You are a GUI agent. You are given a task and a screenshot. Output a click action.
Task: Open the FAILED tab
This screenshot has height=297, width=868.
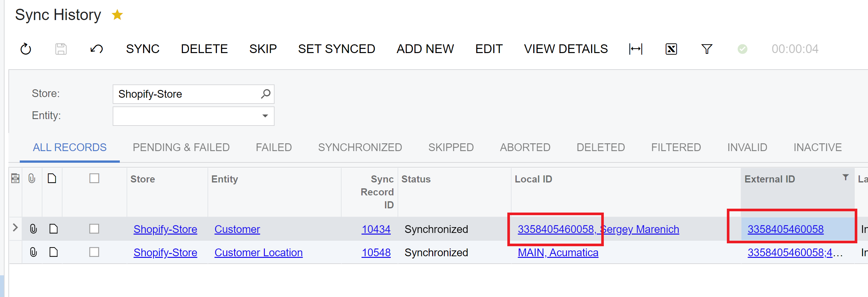click(274, 148)
